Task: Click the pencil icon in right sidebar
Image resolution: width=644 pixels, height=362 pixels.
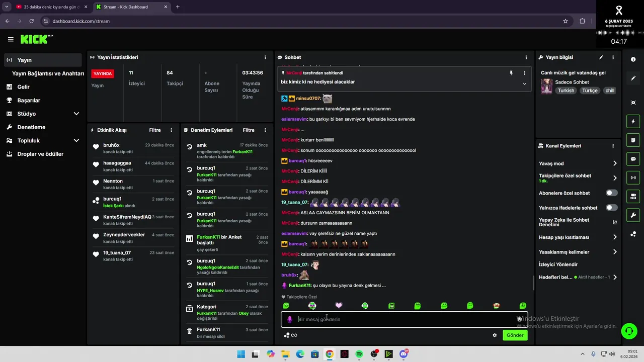Action: point(633,78)
